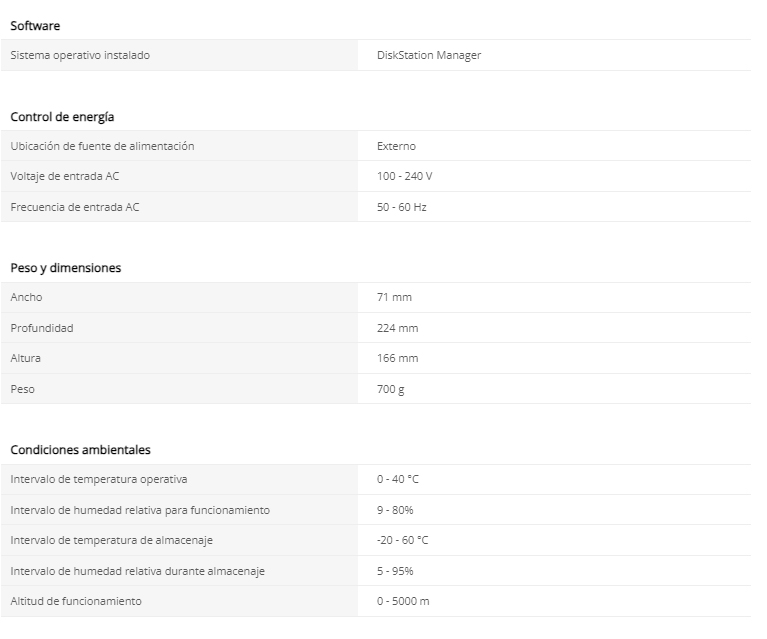Screen dimensions: 767x639
Task: Select the Intervalo de temperatura operativa label
Action: click(x=99, y=479)
